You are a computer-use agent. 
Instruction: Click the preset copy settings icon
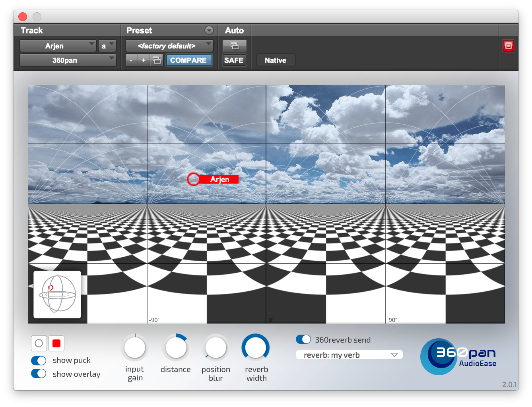(157, 60)
